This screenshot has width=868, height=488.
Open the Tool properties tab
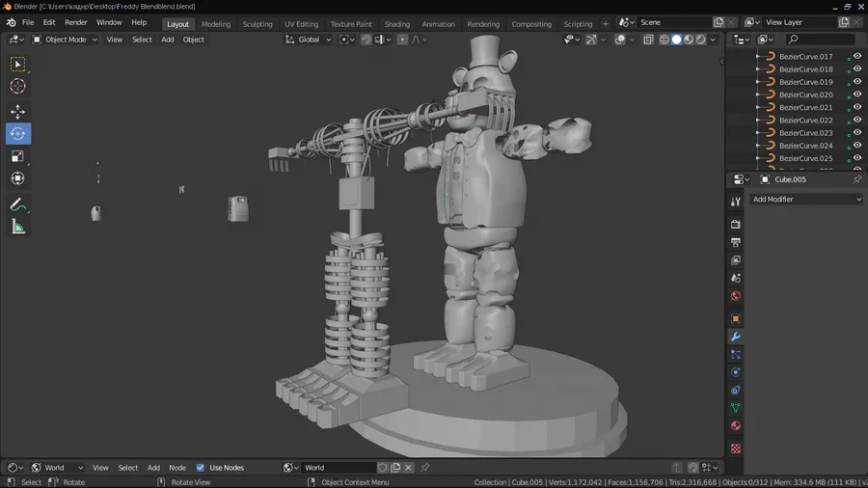point(736,202)
